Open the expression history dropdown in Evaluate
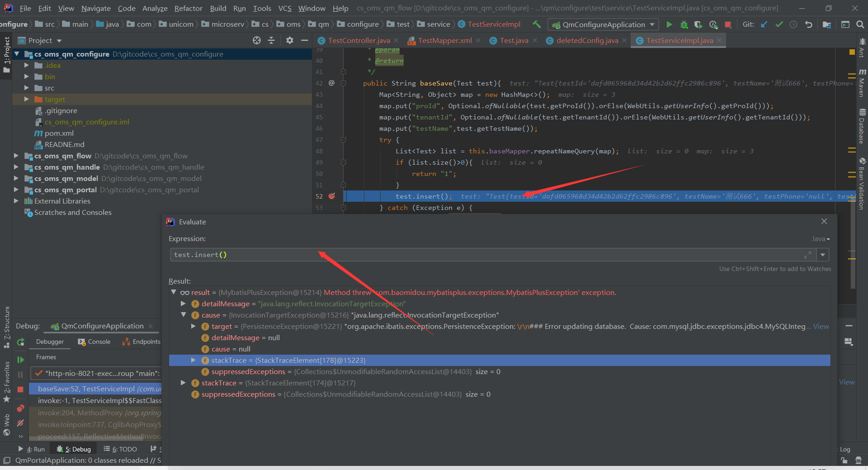Screen dimensions: 868x470 (x=823, y=255)
